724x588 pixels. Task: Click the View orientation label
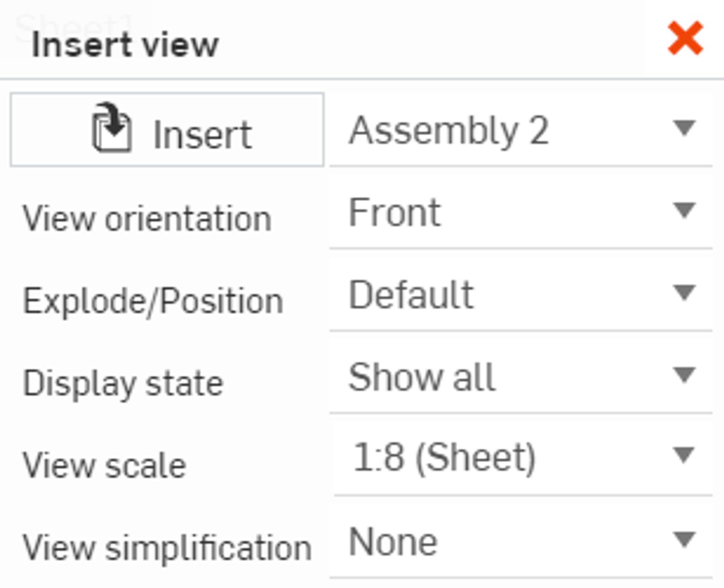coord(147,219)
